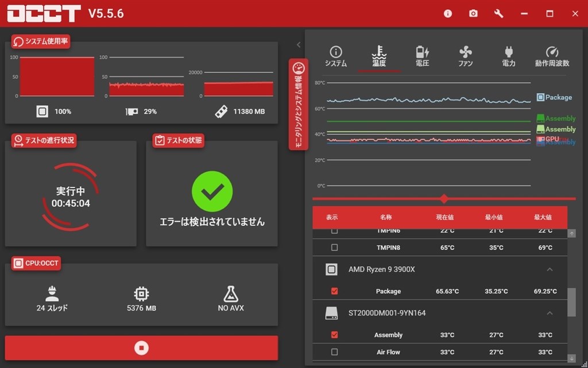Click the Package current value 65.63°C
Screen dimensions: 588x368
click(447, 291)
